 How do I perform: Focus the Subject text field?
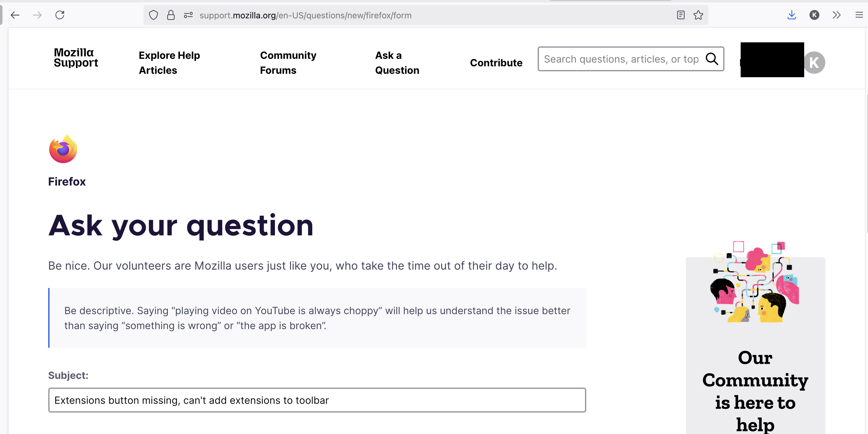(x=317, y=400)
